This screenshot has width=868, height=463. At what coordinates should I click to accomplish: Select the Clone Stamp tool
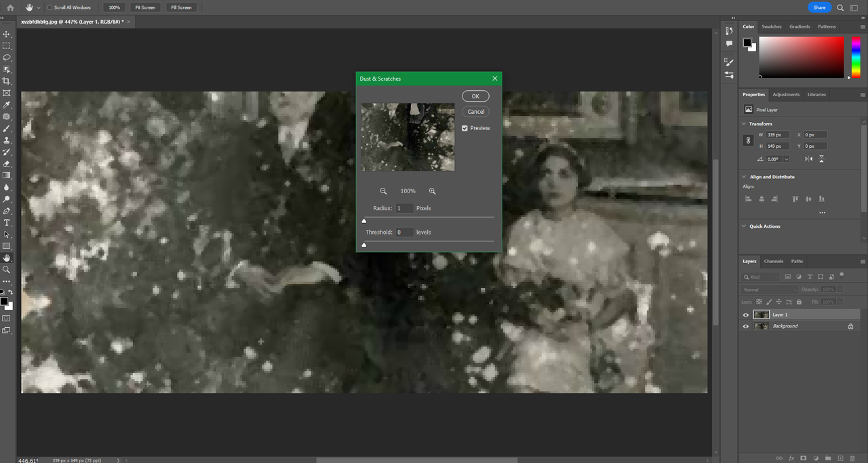(7, 140)
